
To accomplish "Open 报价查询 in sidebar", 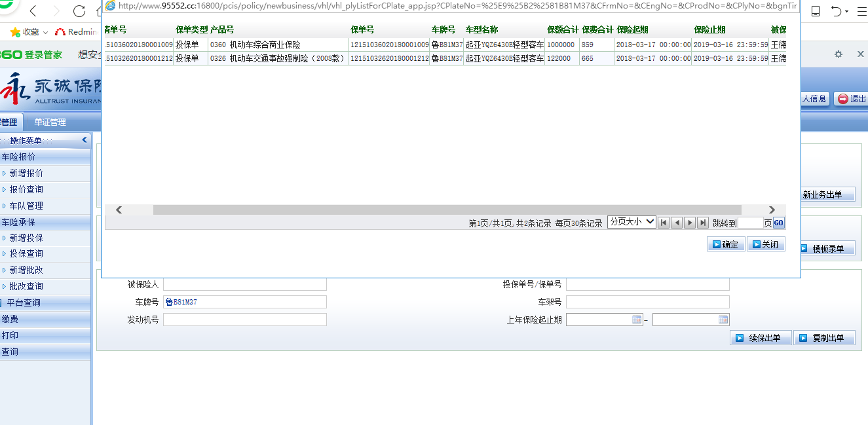I will click(x=26, y=189).
